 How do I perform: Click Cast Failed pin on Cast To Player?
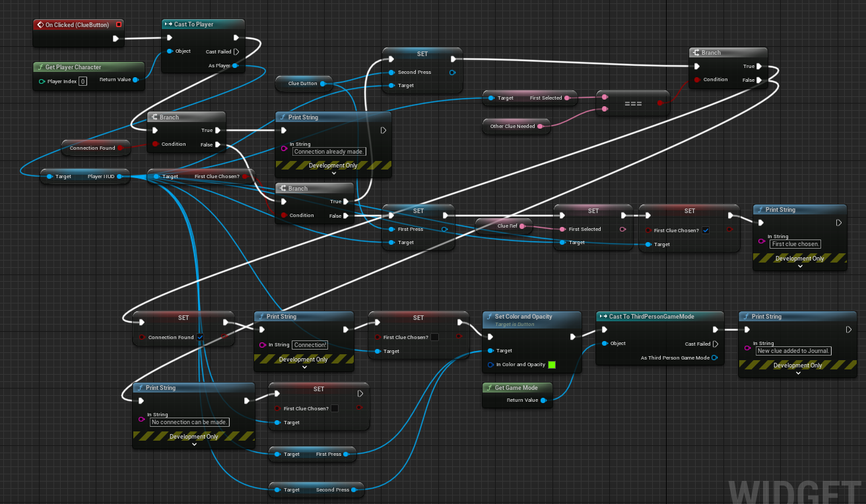point(236,51)
